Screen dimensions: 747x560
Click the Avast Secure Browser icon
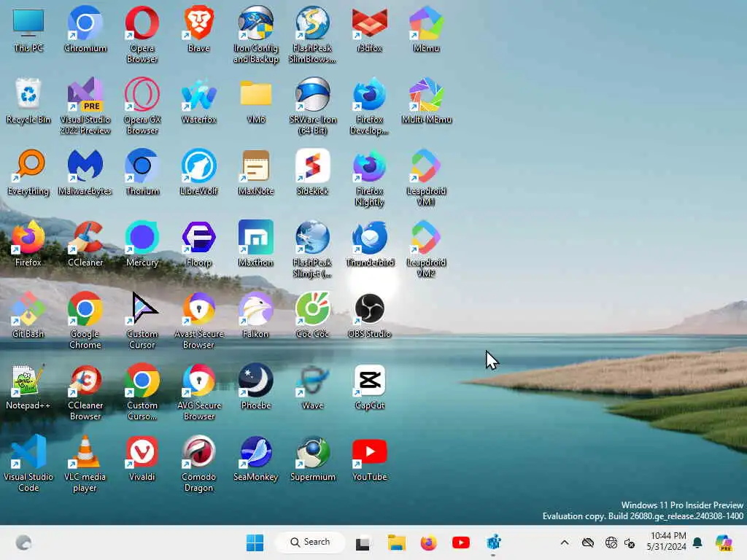[x=198, y=321]
